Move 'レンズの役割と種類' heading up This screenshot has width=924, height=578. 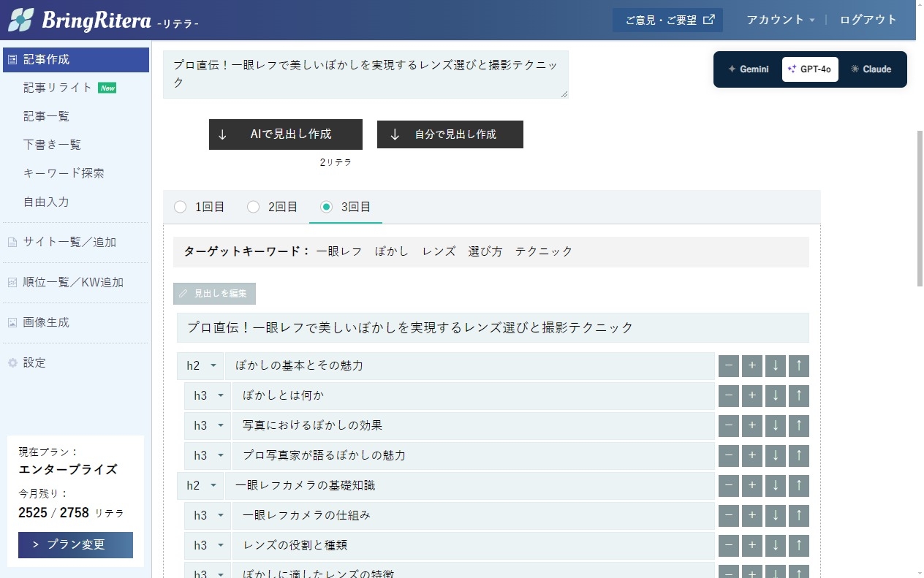pos(798,546)
